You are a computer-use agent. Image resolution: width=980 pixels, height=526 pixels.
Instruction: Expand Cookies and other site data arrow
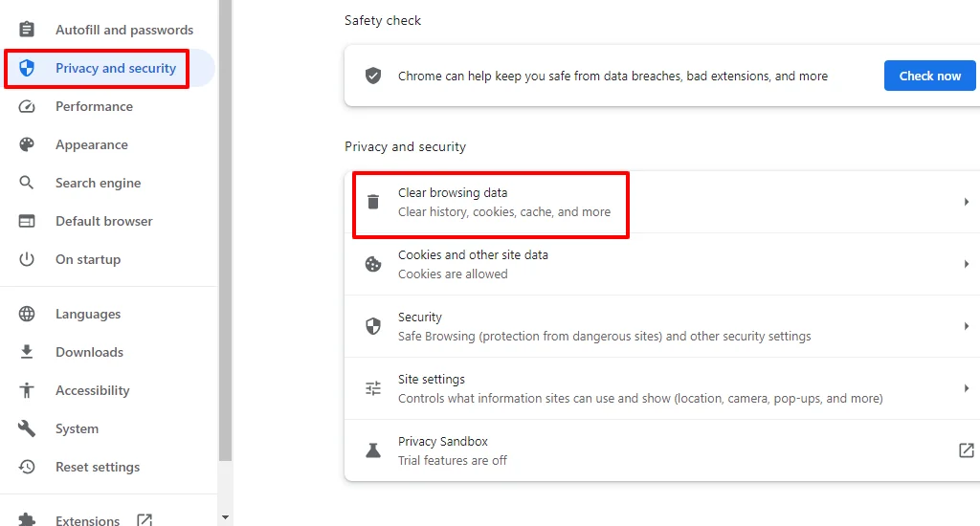tap(967, 264)
